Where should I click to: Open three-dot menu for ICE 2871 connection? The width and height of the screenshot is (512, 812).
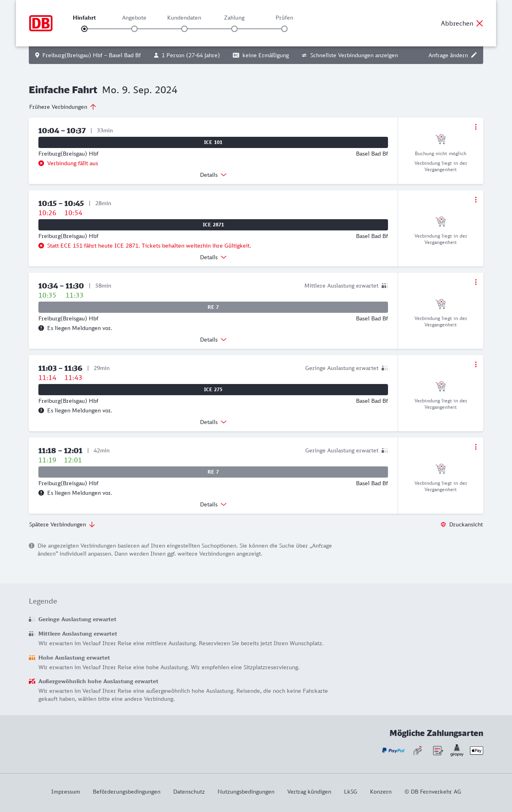476,200
